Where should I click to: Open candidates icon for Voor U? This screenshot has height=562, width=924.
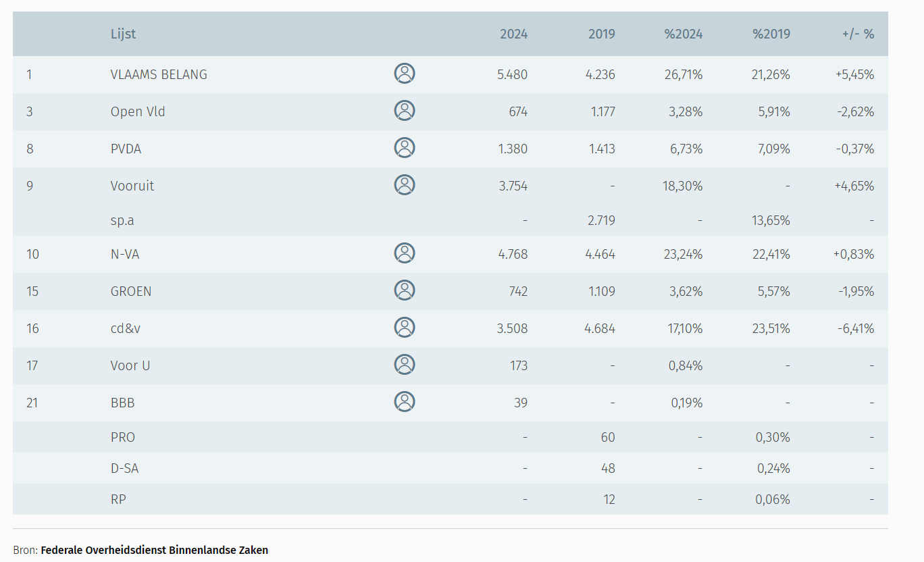405,365
